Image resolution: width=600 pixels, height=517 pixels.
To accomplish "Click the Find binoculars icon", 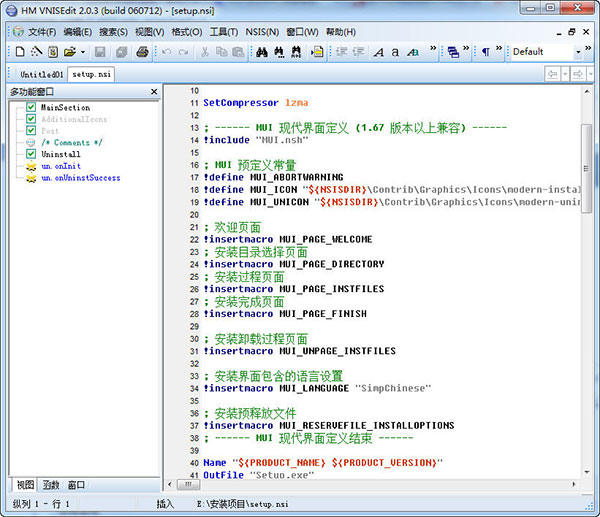I will pyautogui.click(x=263, y=51).
